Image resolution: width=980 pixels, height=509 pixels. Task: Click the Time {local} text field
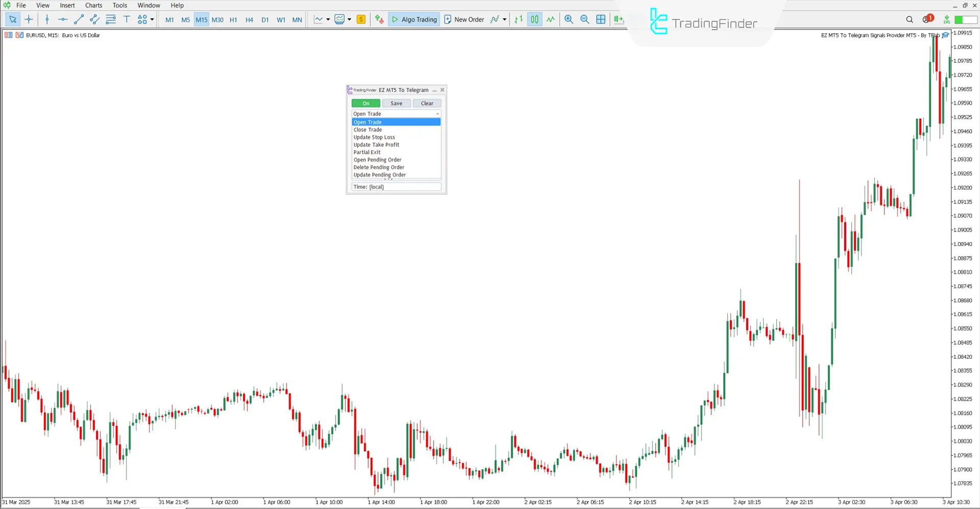tap(396, 187)
